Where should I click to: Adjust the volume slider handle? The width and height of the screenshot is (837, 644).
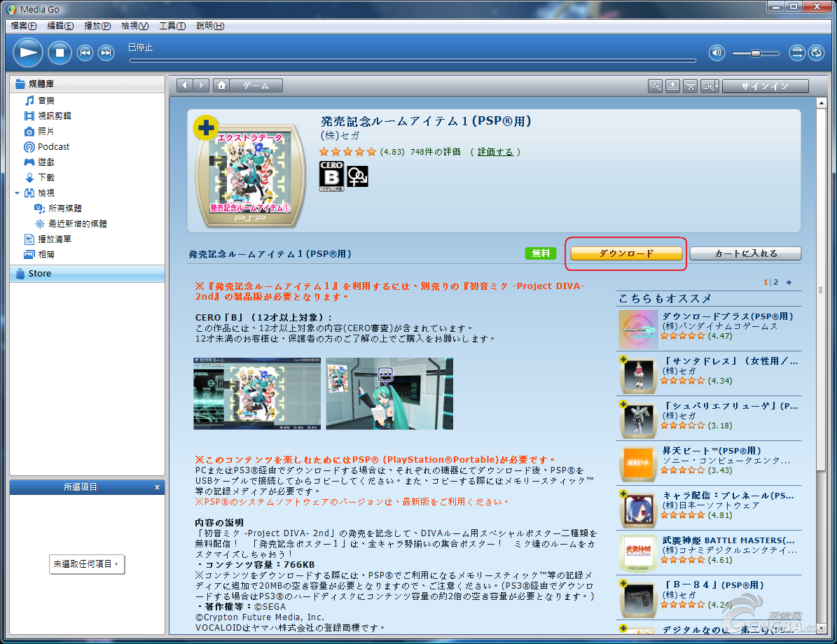click(755, 53)
